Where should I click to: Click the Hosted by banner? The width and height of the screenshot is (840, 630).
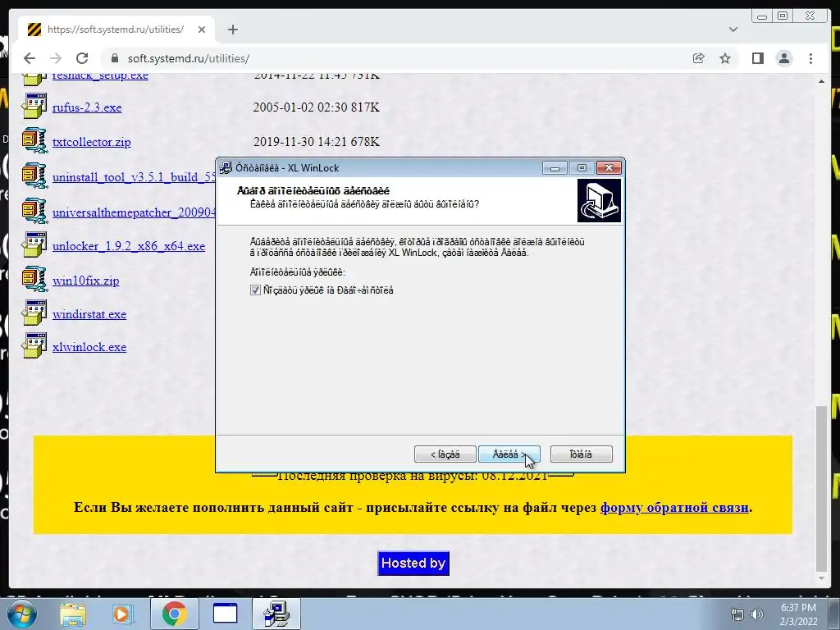413,563
